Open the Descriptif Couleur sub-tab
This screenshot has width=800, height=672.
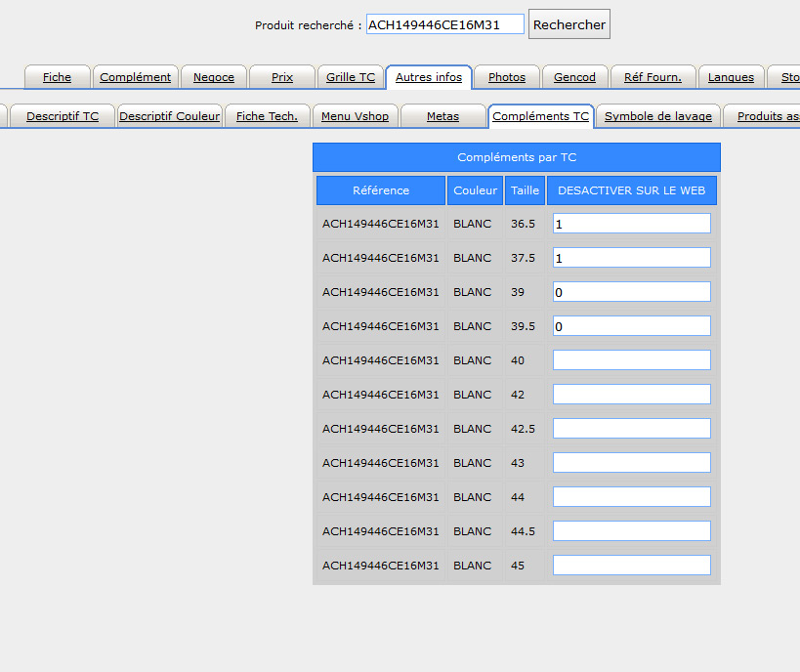(169, 116)
